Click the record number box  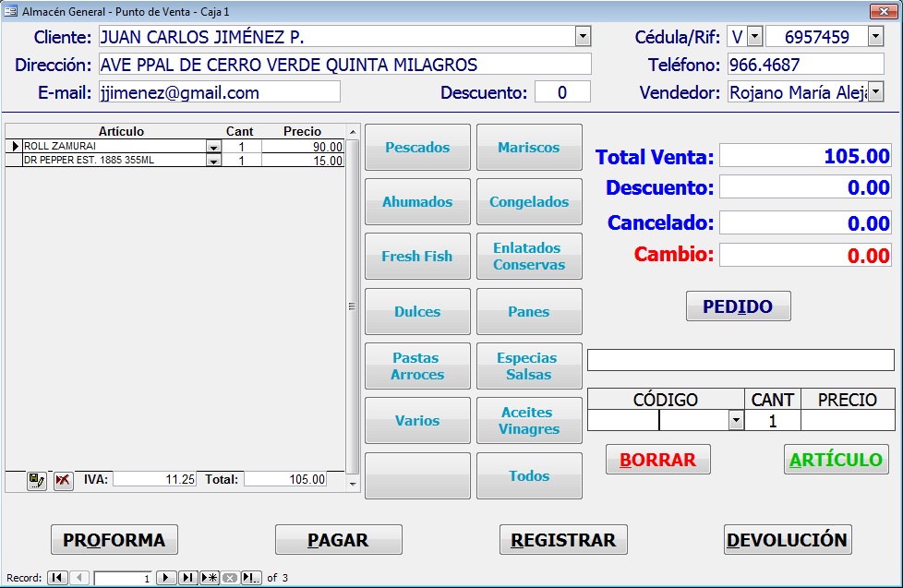coord(123,578)
